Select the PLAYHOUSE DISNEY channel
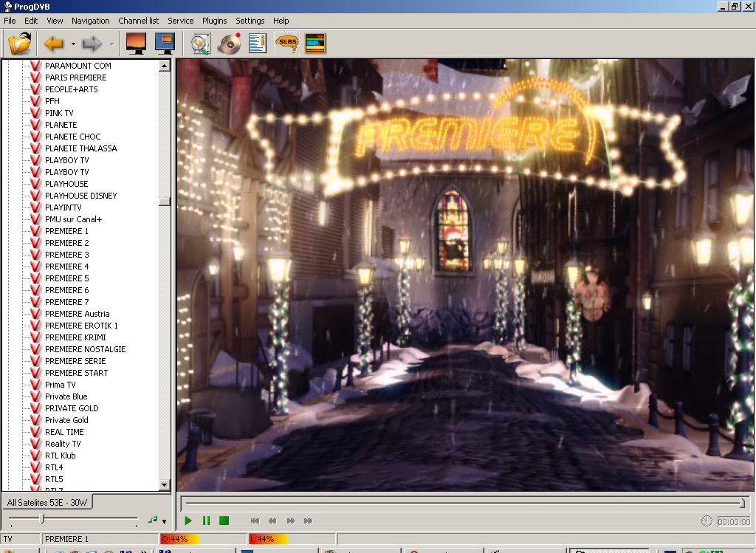The width and height of the screenshot is (756, 553). tap(81, 195)
